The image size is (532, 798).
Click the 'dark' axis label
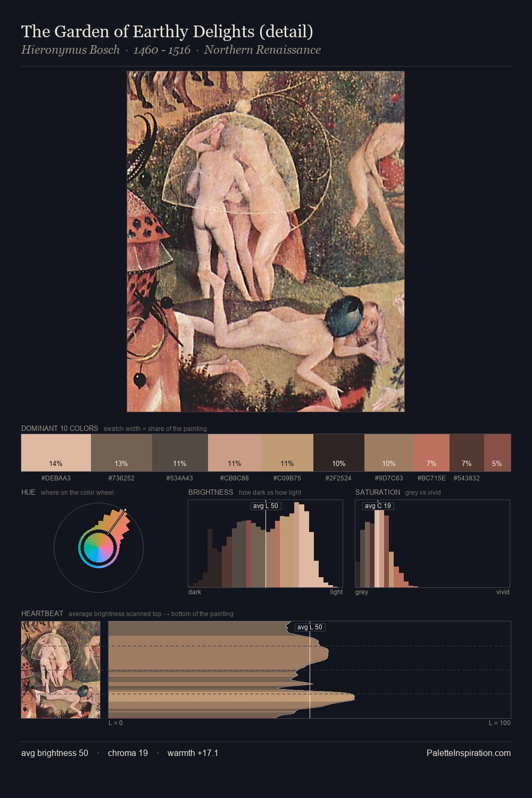[x=195, y=592]
